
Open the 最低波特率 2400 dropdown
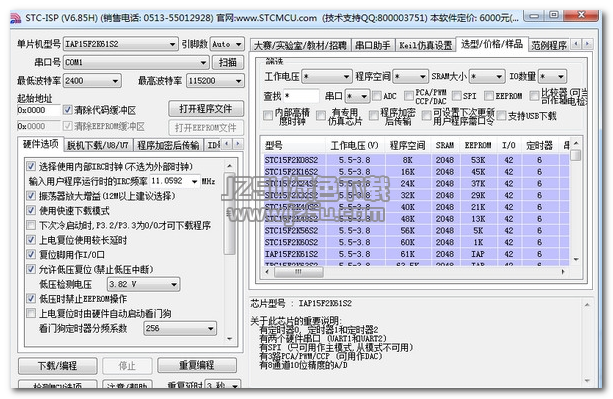click(x=92, y=81)
